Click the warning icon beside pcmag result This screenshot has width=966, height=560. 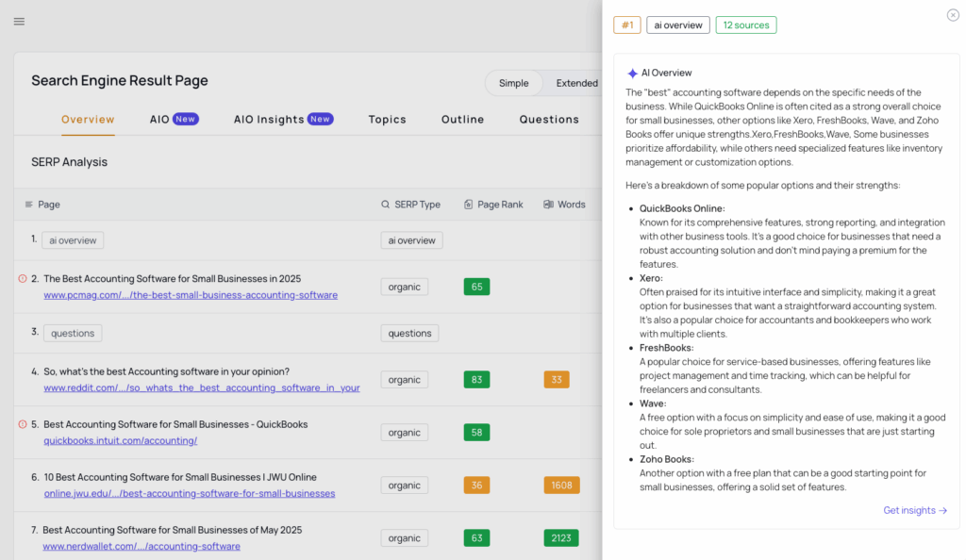pos(23,279)
